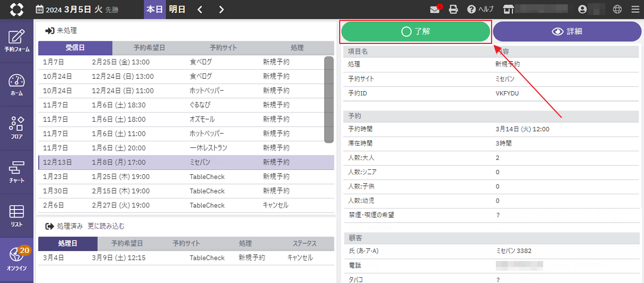
Task: Open the リスト view icon
Action: 17,215
